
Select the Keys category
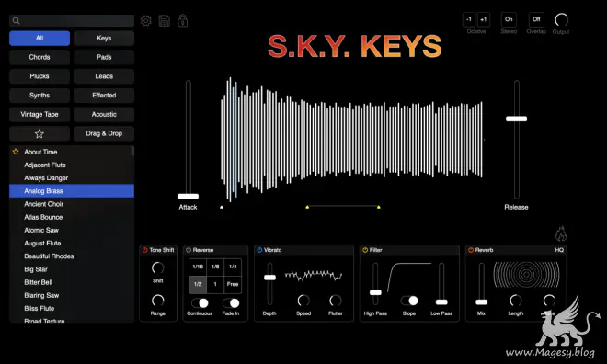(104, 39)
